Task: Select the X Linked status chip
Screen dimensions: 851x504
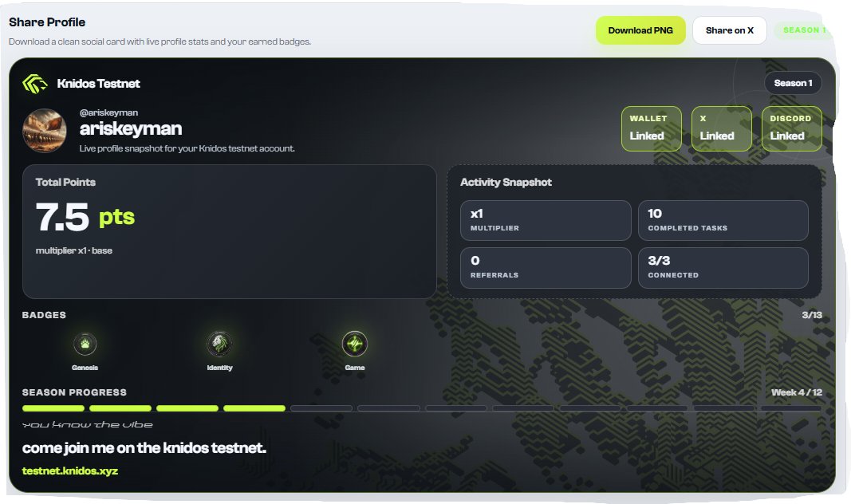Action: click(x=722, y=128)
